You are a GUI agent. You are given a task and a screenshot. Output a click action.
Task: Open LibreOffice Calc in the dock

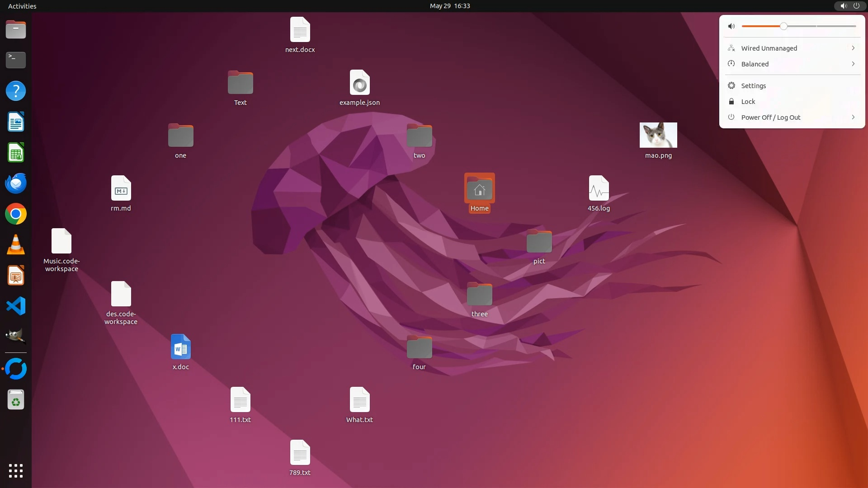pos(16,153)
